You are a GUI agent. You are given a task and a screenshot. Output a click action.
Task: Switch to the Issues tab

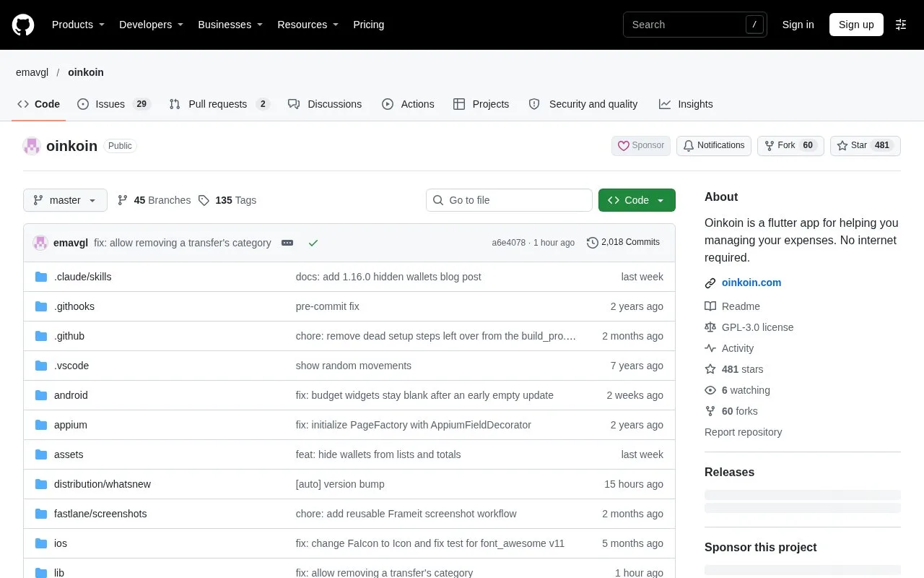pos(113,104)
